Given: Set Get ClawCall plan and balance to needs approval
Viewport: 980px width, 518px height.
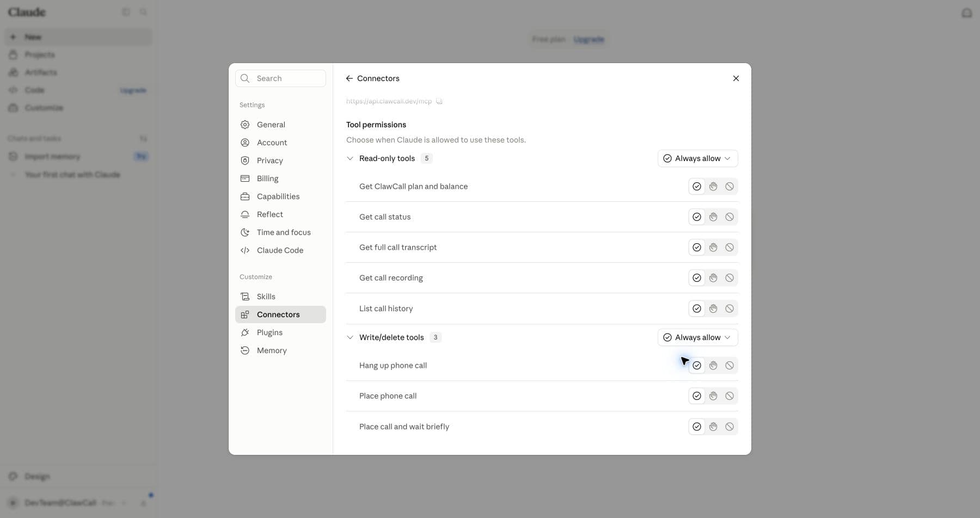Looking at the screenshot, I should point(713,187).
